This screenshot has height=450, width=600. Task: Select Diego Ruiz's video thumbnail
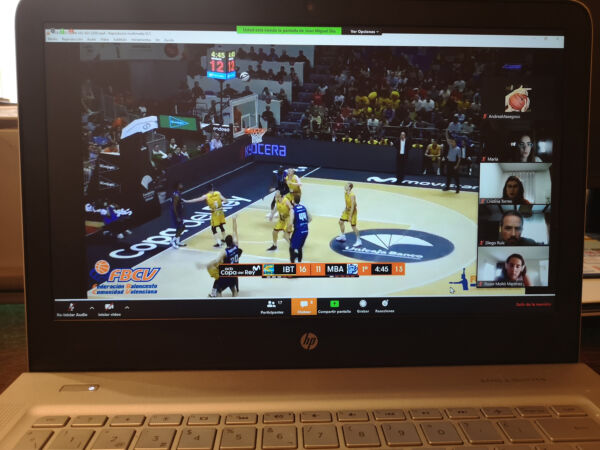pyautogui.click(x=514, y=225)
